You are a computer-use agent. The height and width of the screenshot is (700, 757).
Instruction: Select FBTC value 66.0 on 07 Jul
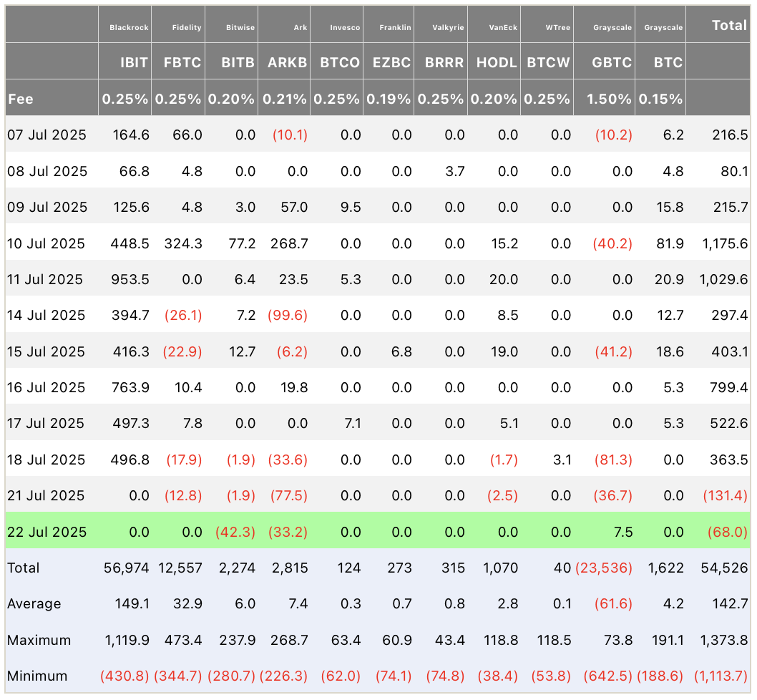(187, 135)
